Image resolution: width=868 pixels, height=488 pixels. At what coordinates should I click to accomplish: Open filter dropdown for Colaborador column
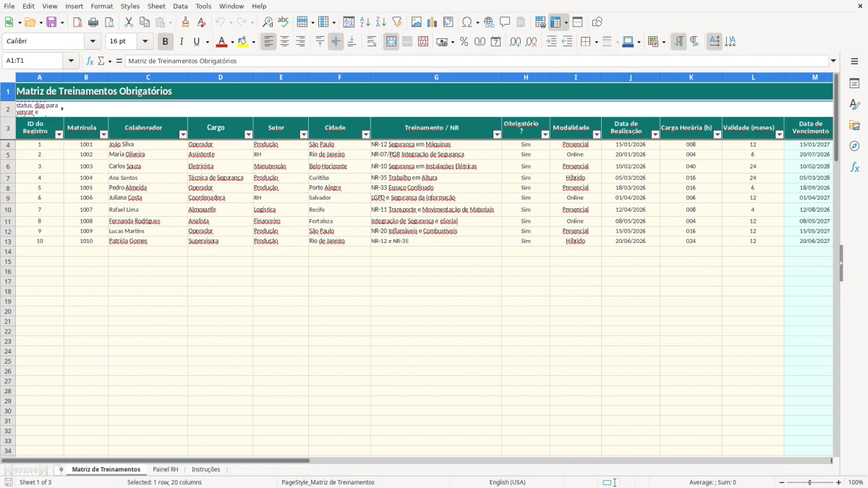click(x=183, y=134)
